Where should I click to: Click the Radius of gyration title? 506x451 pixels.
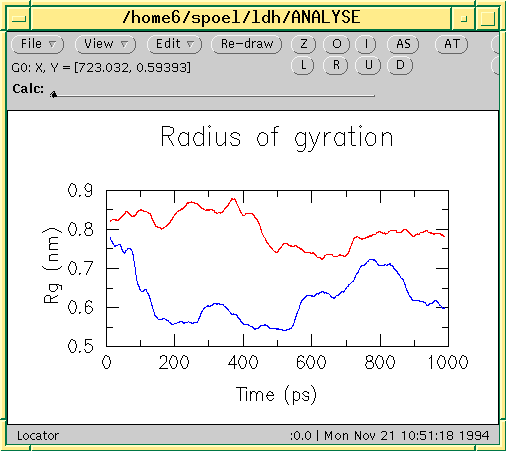coord(277,137)
